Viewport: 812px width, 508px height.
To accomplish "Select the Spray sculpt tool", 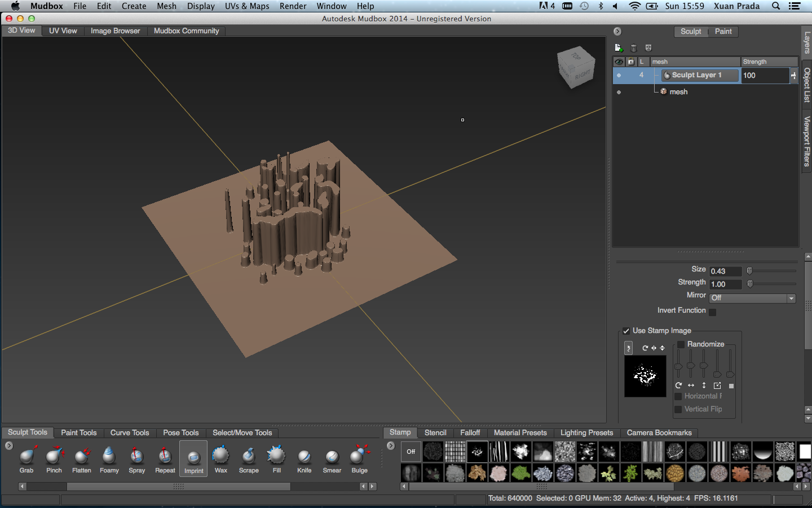I will (137, 459).
